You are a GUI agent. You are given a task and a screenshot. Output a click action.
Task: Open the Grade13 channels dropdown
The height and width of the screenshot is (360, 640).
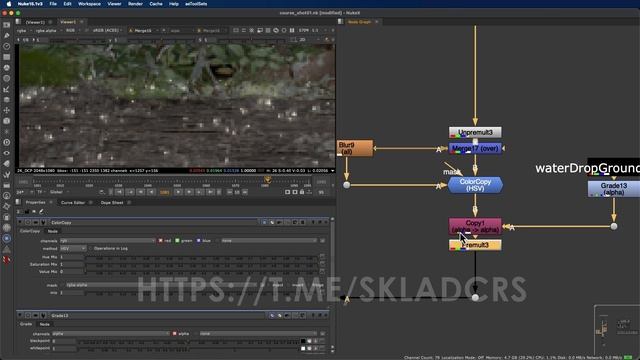click(x=111, y=334)
